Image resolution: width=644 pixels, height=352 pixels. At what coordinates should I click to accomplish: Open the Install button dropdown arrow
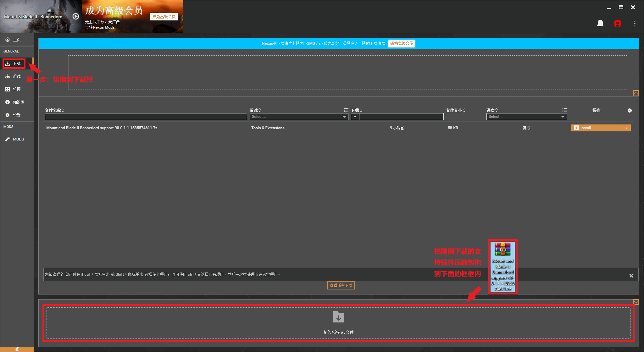[x=626, y=128]
